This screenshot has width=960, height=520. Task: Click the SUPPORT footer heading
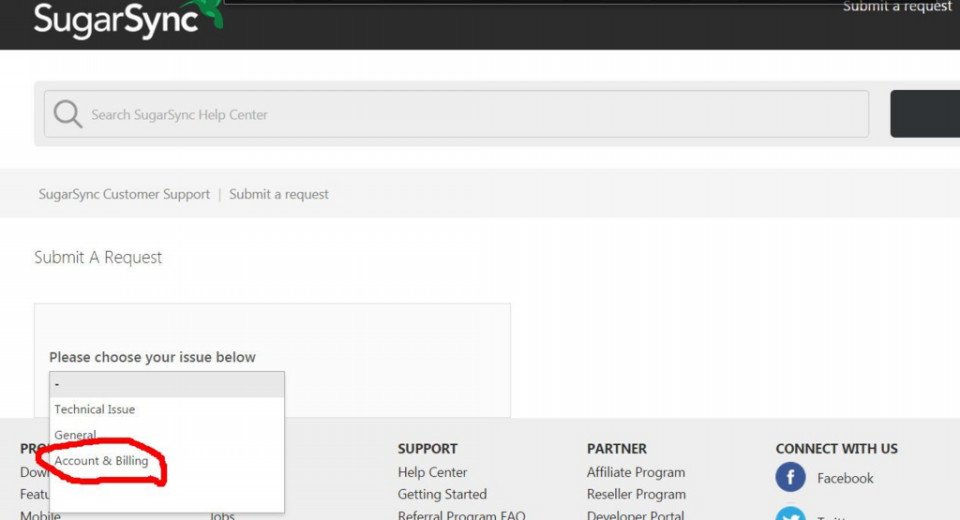coord(427,448)
